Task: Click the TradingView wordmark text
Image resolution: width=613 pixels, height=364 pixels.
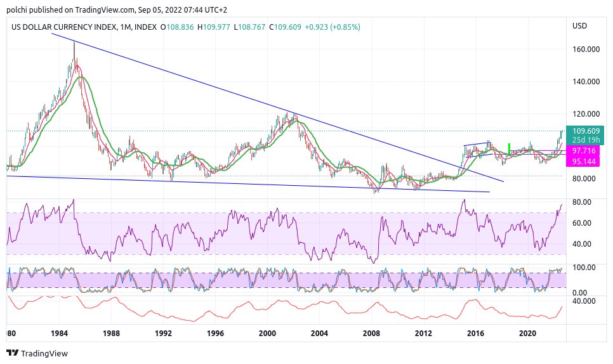Action: coord(44,353)
